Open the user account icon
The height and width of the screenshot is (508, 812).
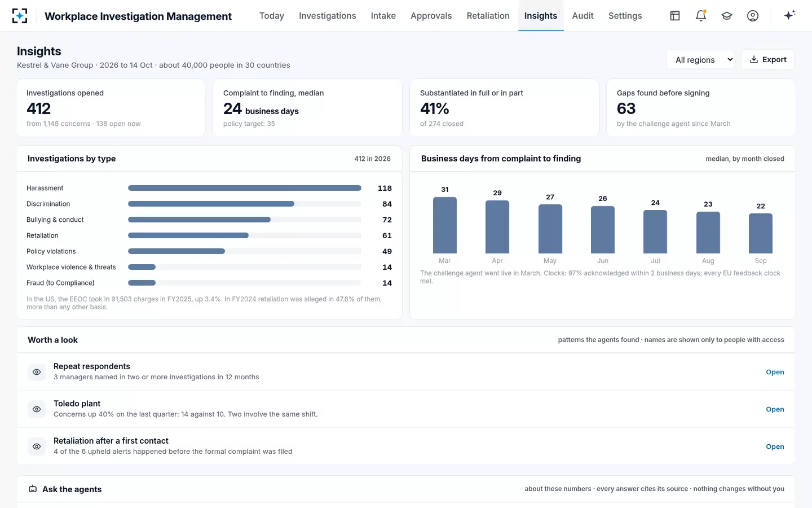753,16
